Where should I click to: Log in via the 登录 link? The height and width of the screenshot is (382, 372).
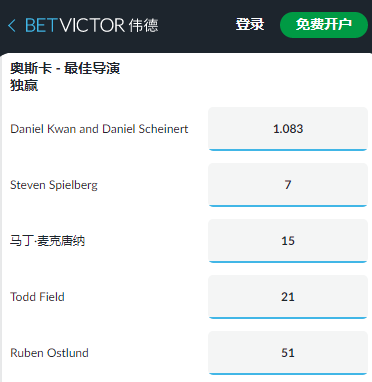250,25
